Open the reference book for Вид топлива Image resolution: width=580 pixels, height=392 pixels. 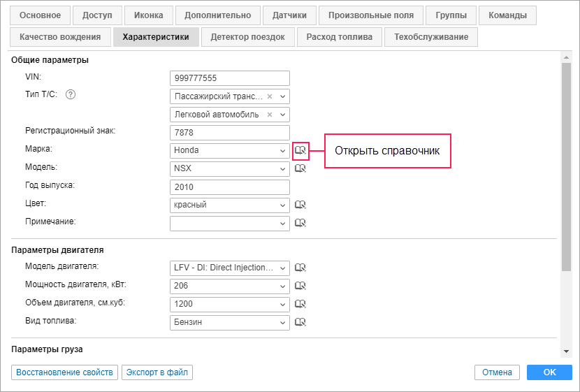click(300, 322)
